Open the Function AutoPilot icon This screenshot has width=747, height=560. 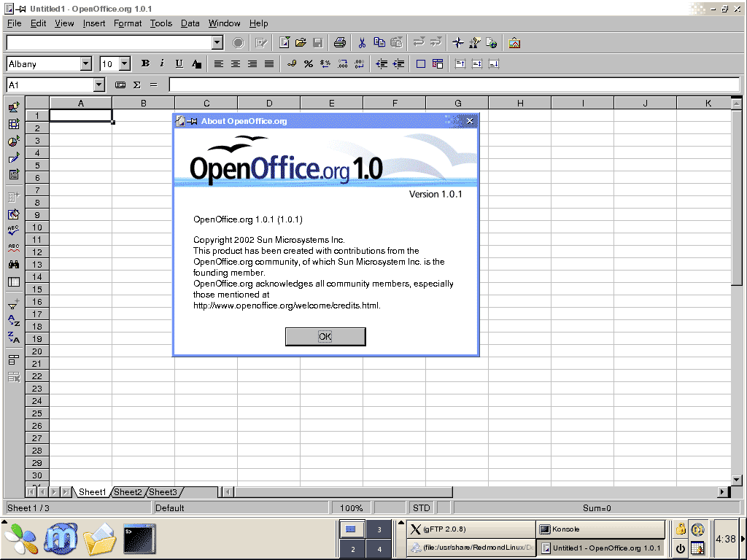pyautogui.click(x=120, y=85)
